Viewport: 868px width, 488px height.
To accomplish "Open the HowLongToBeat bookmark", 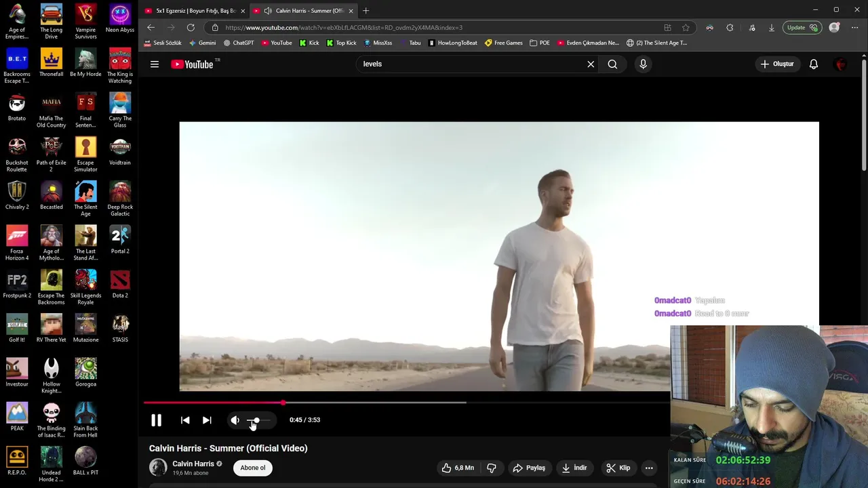I will pos(452,43).
